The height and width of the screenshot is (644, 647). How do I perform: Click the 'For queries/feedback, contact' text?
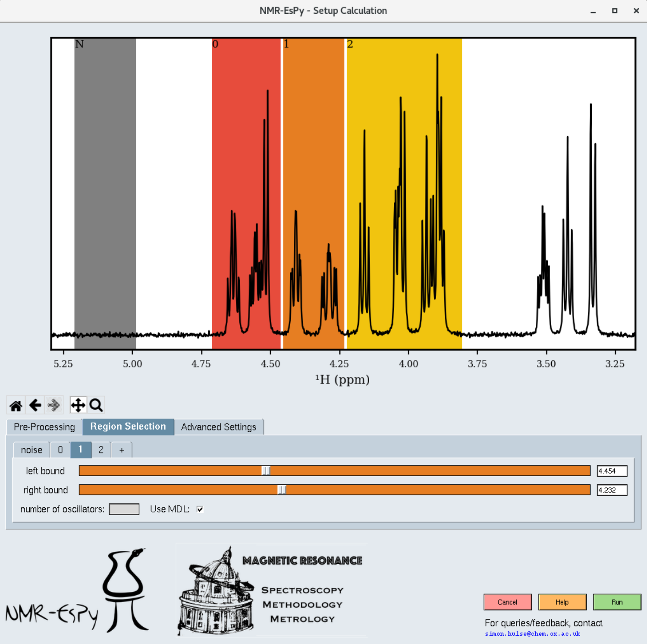[543, 623]
